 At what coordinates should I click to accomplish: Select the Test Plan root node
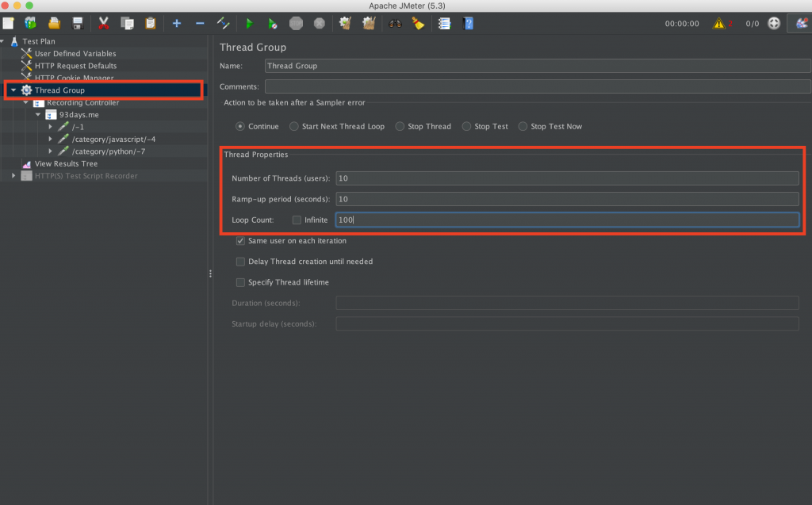[x=38, y=41]
